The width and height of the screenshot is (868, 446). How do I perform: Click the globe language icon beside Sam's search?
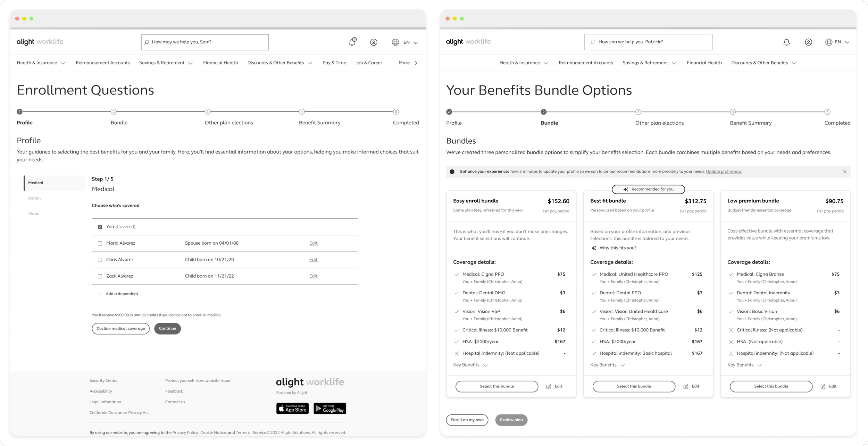click(395, 42)
